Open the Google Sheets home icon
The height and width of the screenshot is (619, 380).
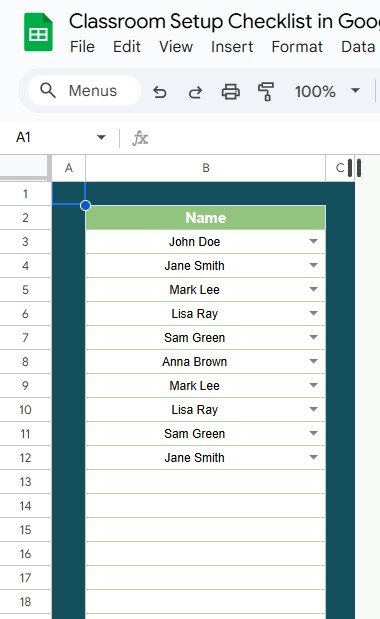(38, 32)
